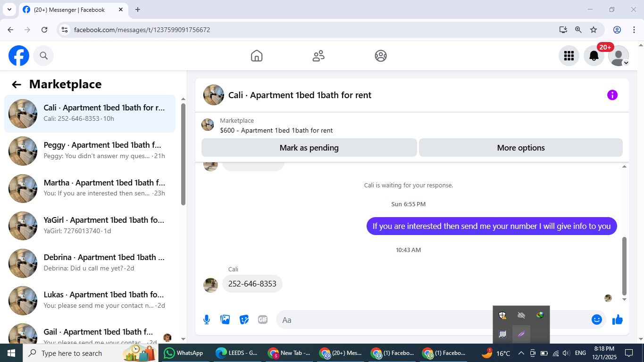
Task: Open the $600 Apartment listing link
Action: 276,130
